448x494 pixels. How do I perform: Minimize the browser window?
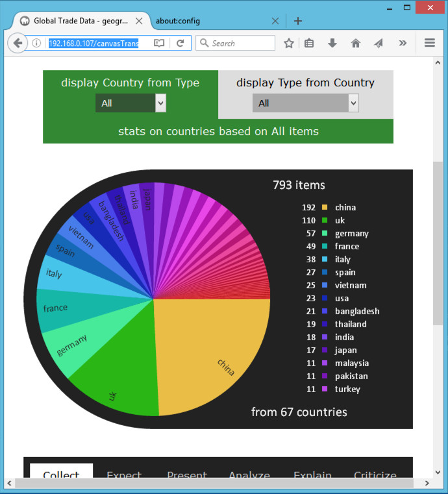(x=390, y=8)
